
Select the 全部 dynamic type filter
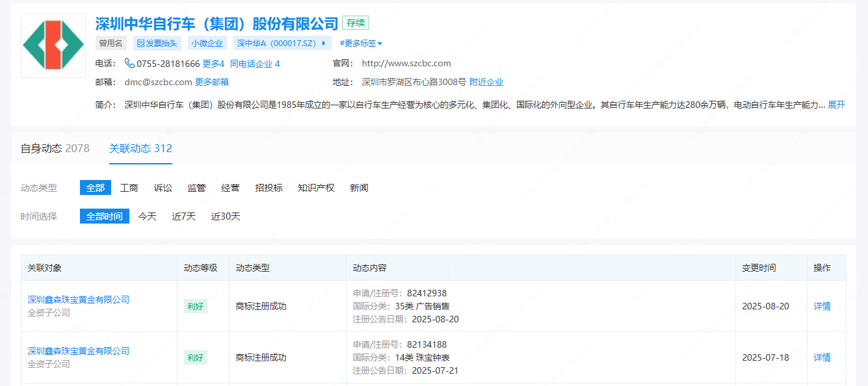click(x=96, y=188)
